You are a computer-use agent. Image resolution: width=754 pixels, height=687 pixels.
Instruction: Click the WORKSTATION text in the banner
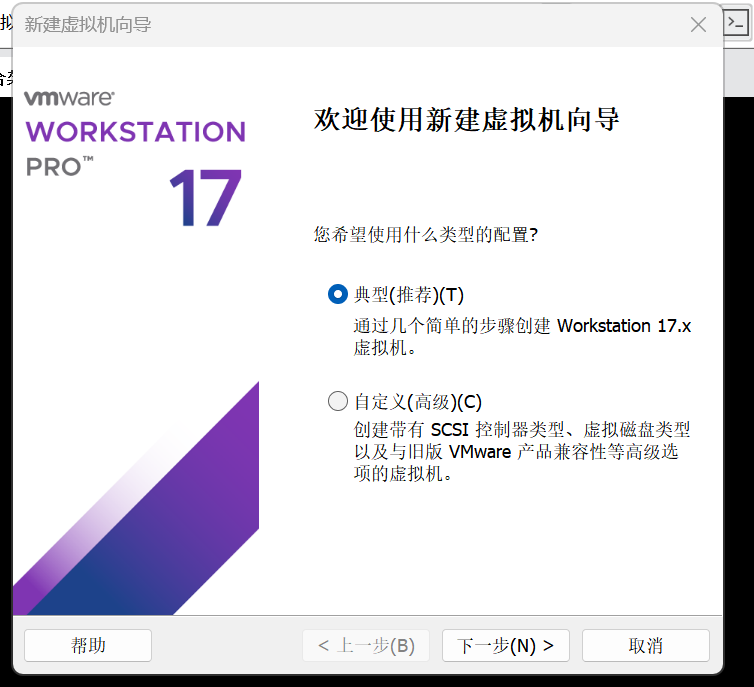click(x=135, y=132)
